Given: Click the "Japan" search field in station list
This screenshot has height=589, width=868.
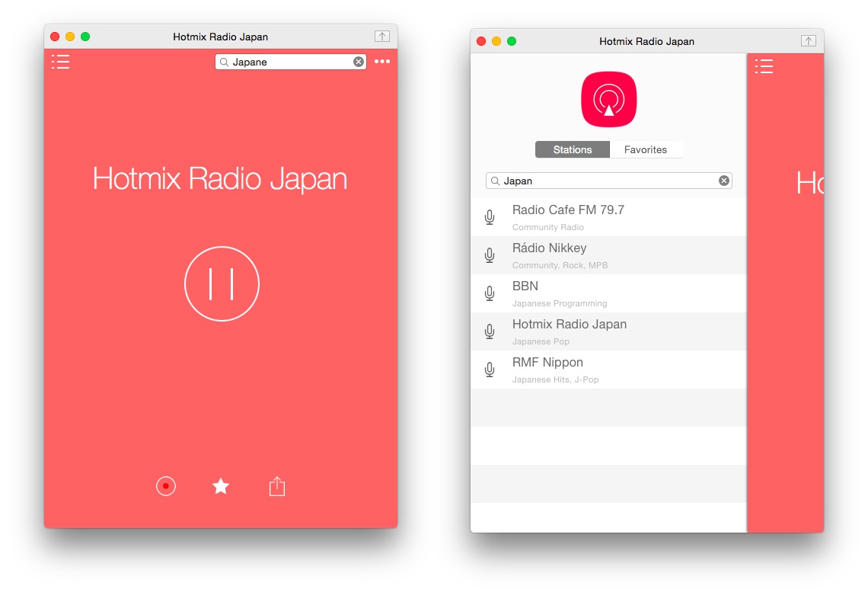Looking at the screenshot, I should [x=609, y=181].
